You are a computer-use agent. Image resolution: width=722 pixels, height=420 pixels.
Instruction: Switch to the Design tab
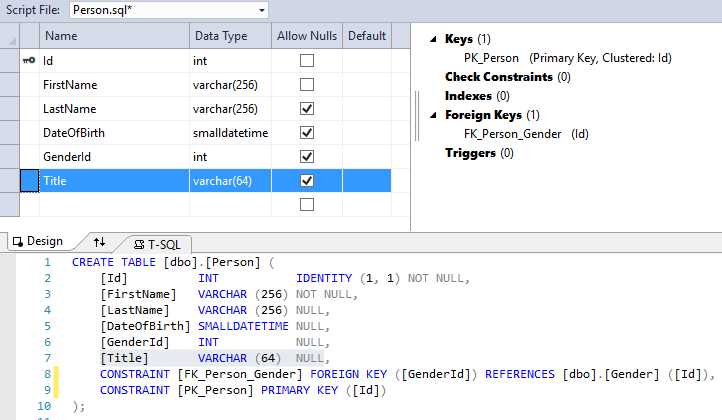pyautogui.click(x=38, y=241)
